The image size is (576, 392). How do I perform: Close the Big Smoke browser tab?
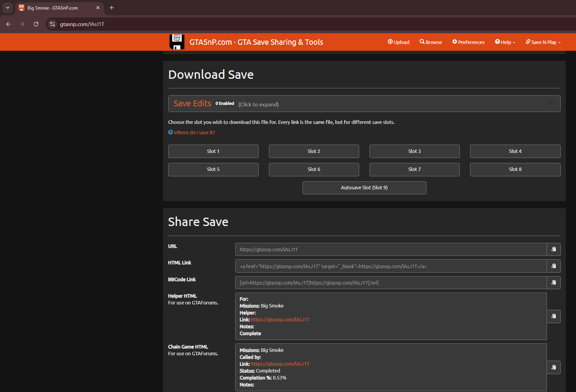pos(98,8)
